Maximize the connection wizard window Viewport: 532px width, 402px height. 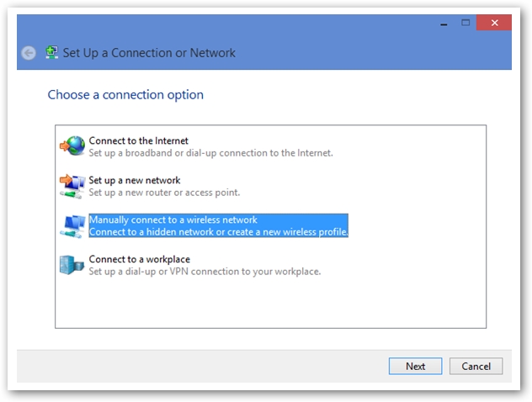(465, 23)
